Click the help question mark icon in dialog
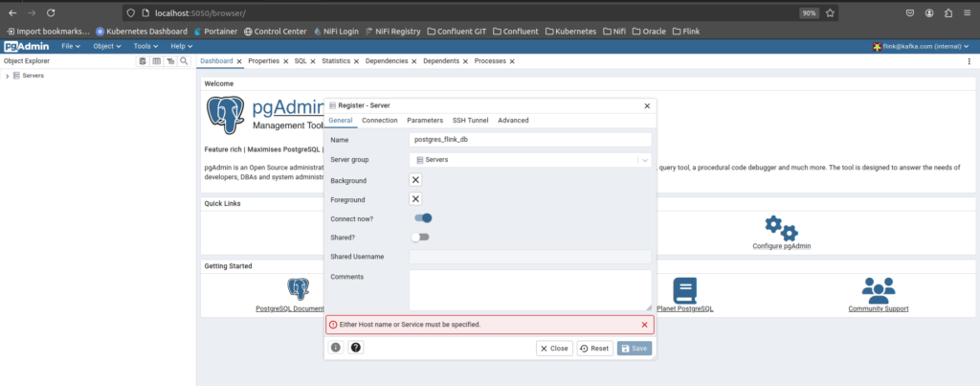This screenshot has width=980, height=386. click(356, 348)
